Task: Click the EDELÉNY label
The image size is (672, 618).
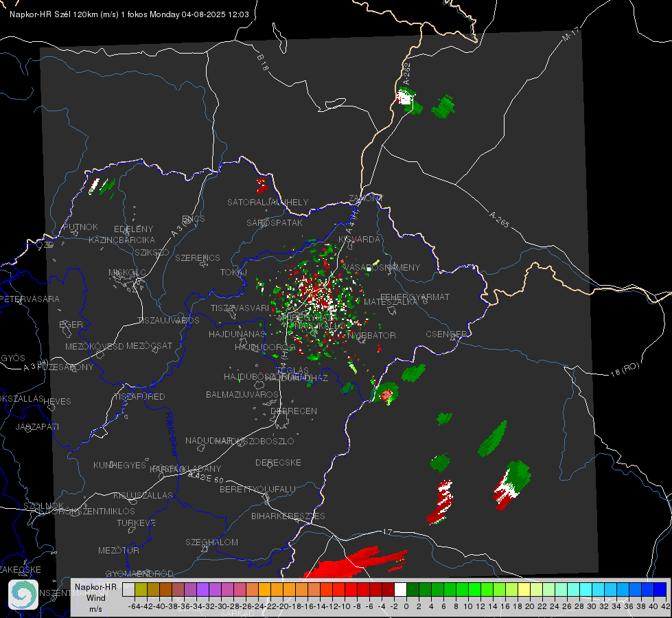Action: tap(134, 229)
